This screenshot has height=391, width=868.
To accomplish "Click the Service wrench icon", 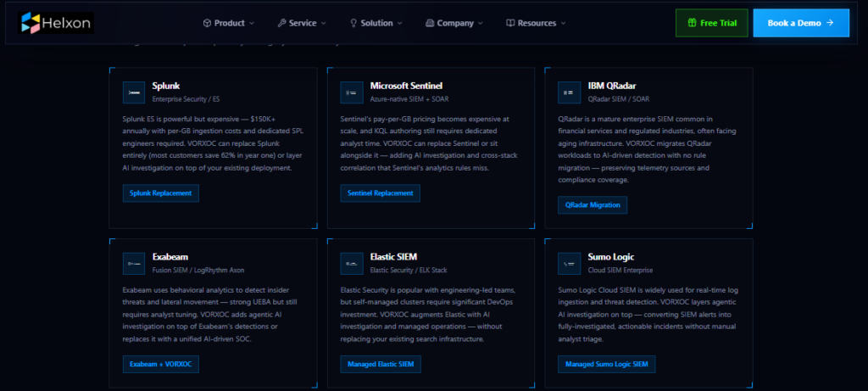I will pyautogui.click(x=281, y=23).
